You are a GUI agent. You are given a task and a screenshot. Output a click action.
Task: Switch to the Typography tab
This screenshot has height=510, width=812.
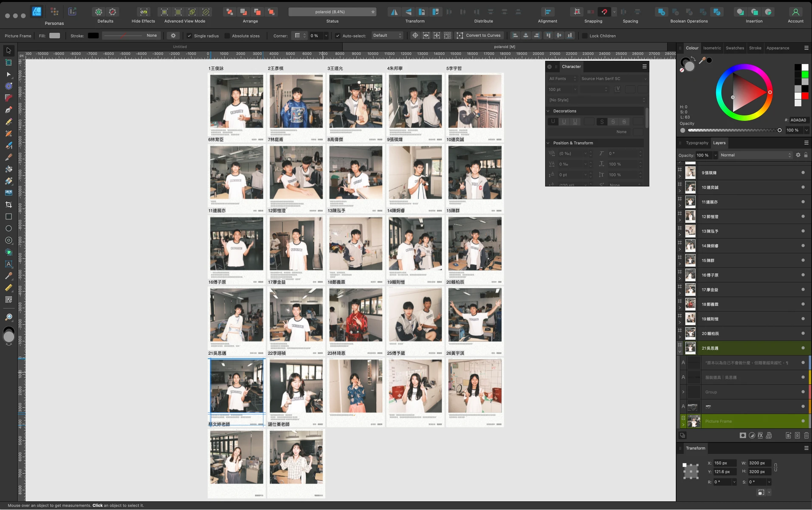(698, 143)
